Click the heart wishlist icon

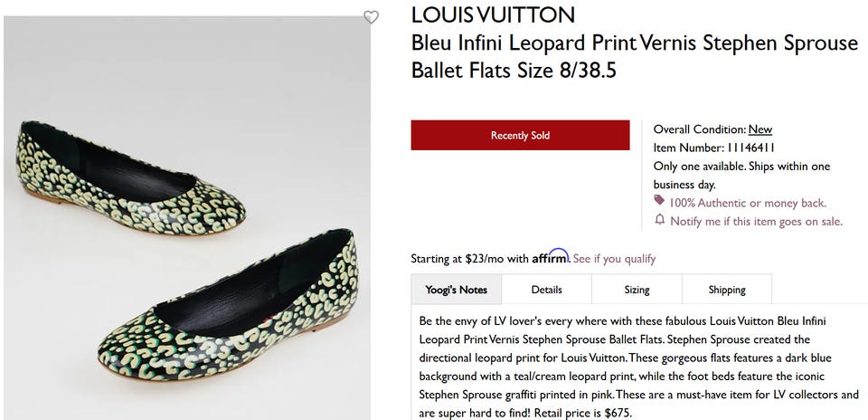pyautogui.click(x=371, y=17)
